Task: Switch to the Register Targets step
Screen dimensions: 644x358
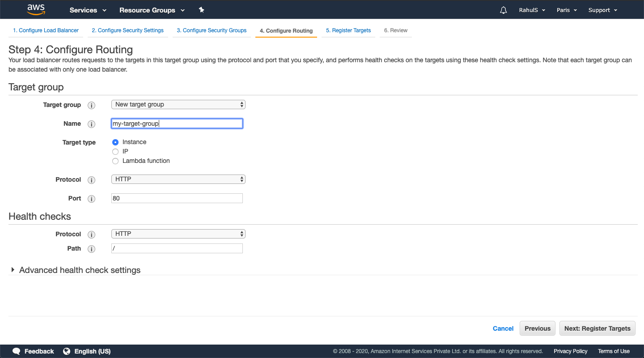Action: coord(348,30)
